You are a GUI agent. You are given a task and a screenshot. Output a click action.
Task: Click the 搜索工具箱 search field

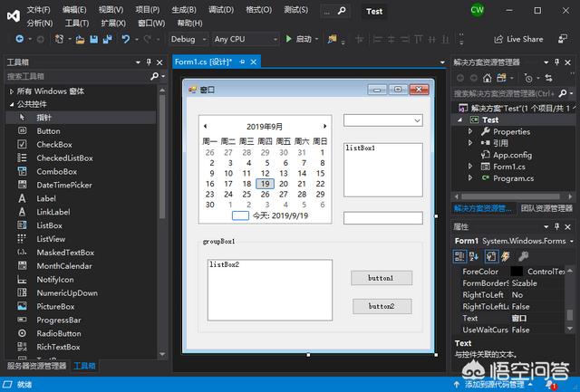coord(77,77)
